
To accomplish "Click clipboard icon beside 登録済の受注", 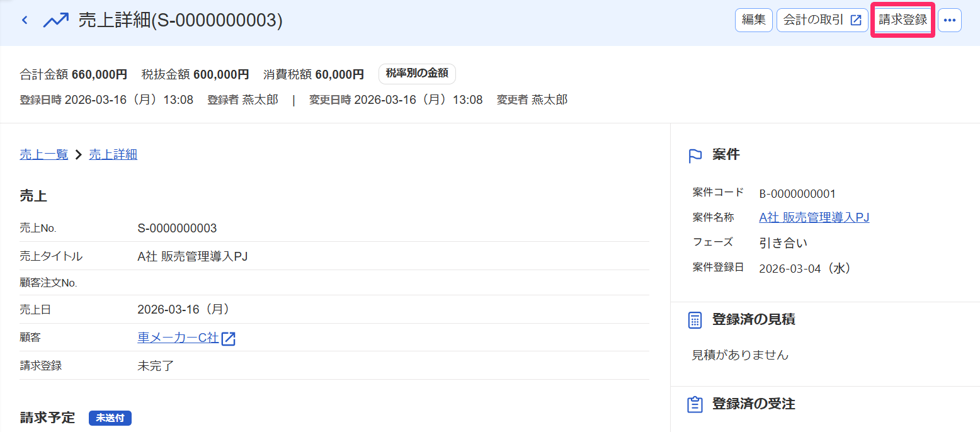I will 695,404.
